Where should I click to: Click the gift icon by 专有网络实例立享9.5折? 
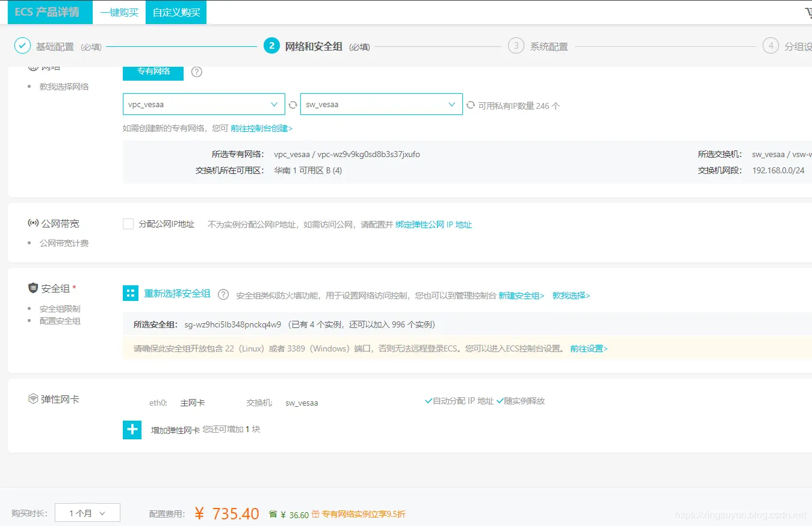tap(315, 515)
